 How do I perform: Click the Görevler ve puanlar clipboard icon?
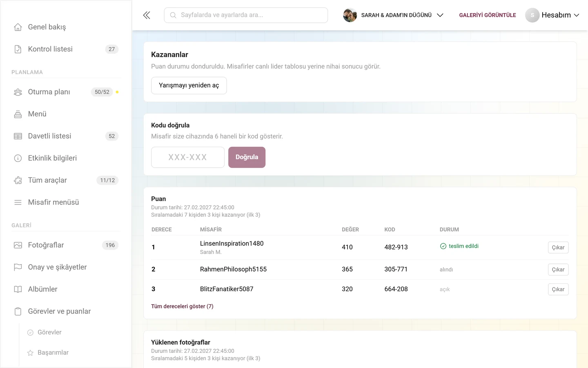click(x=18, y=312)
